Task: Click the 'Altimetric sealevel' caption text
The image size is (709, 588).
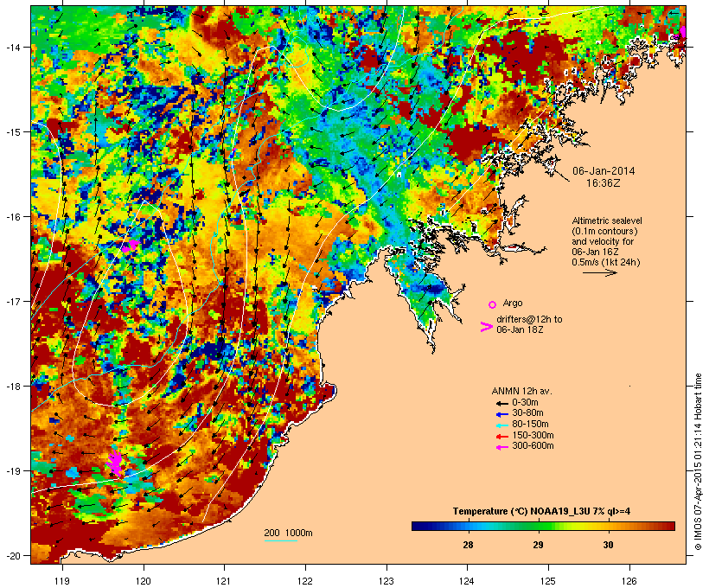Action: click(607, 220)
